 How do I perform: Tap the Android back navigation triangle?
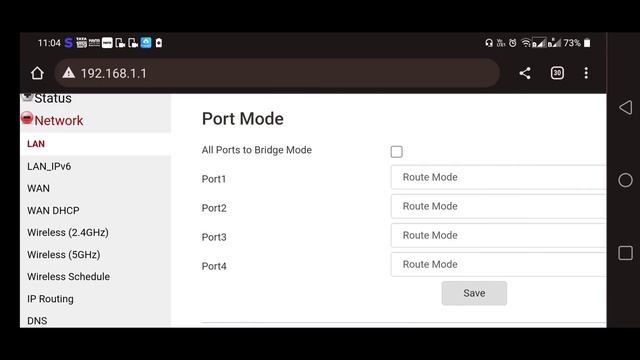pos(625,108)
